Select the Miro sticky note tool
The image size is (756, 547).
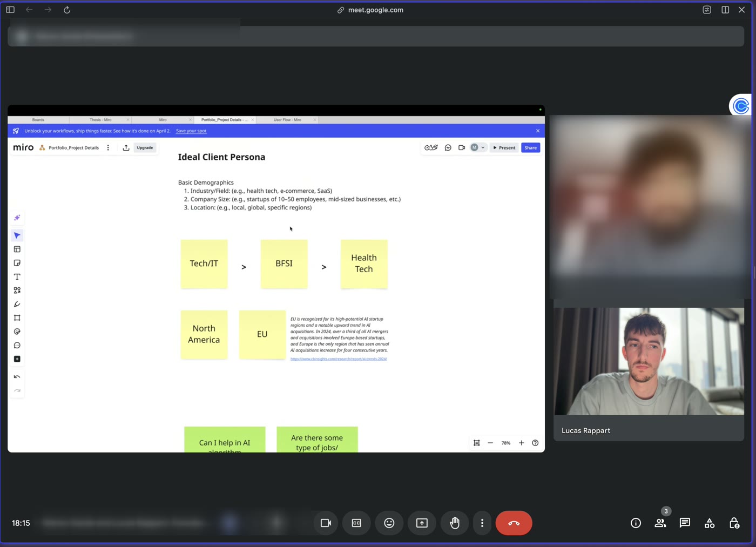pyautogui.click(x=17, y=263)
